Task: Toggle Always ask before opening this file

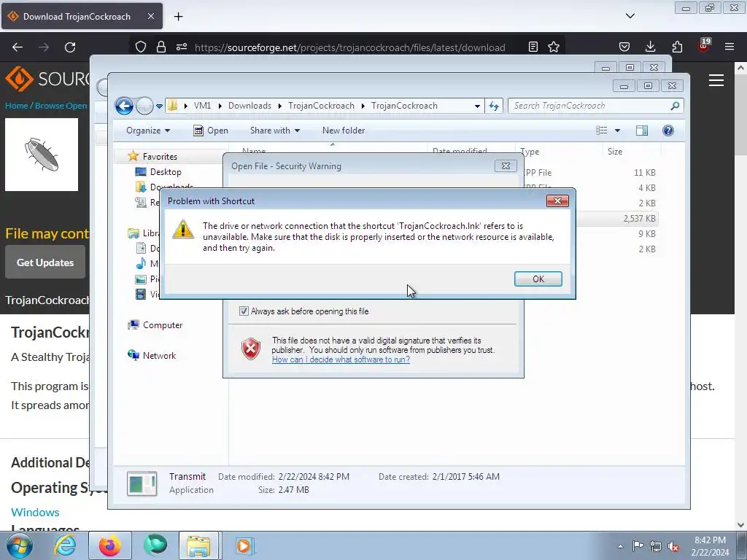Action: 244,311
